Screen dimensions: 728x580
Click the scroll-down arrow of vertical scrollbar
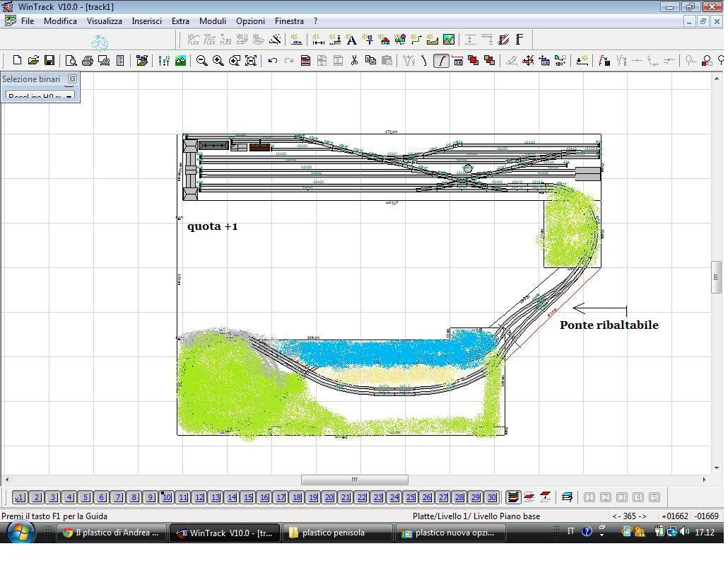click(717, 468)
